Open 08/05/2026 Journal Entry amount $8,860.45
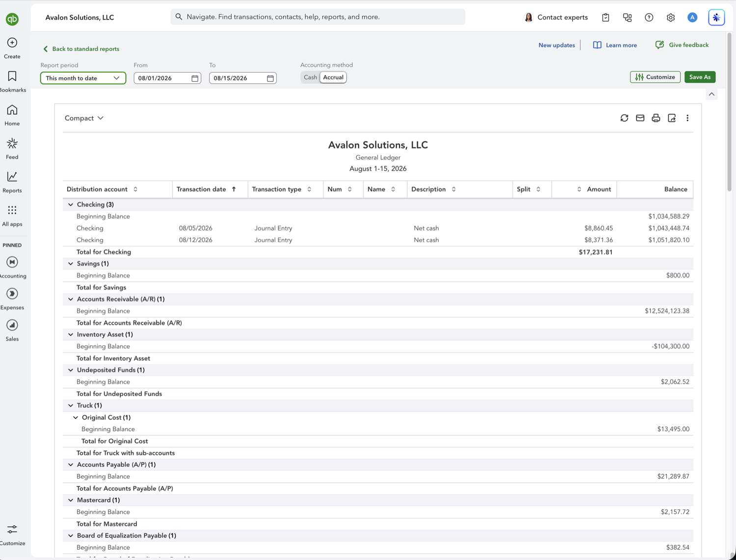 (x=598, y=229)
